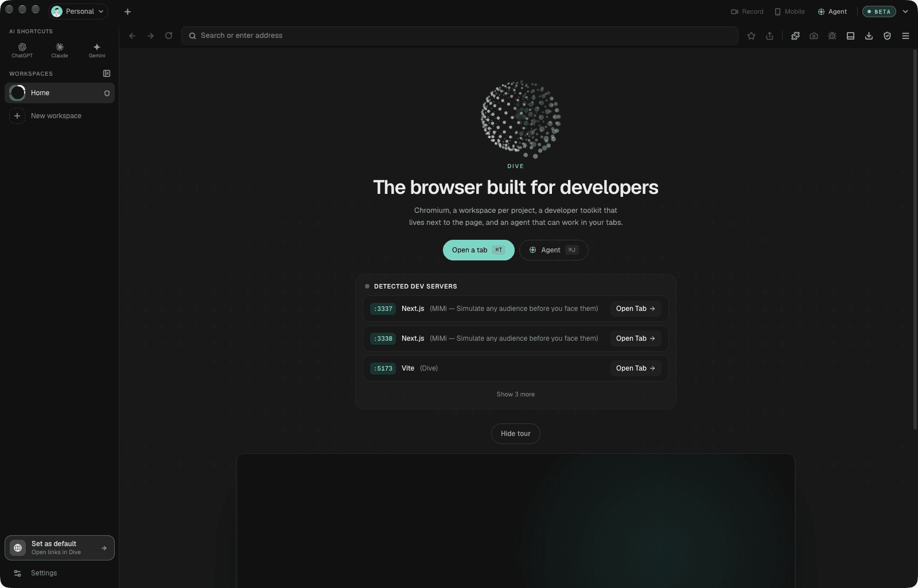Open the extensions puzzle icon
This screenshot has height=588, width=918.
795,36
